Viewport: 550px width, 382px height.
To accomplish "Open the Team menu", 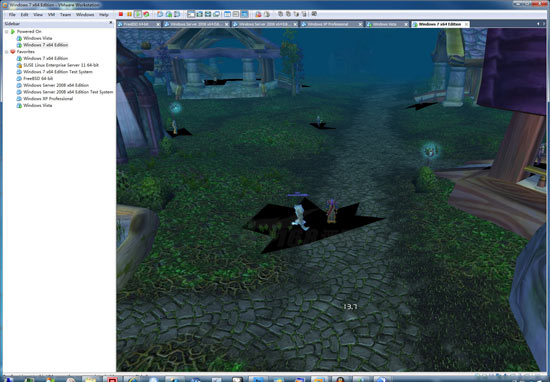I will [65, 15].
